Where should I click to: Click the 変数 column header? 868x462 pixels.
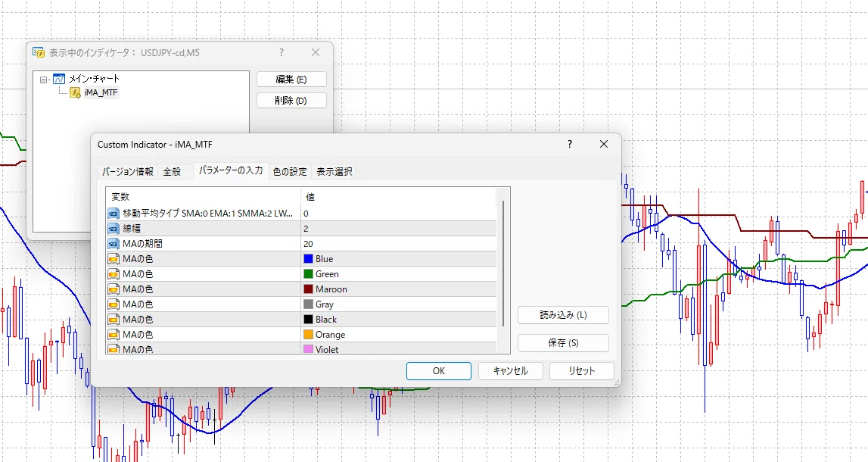tap(203, 197)
